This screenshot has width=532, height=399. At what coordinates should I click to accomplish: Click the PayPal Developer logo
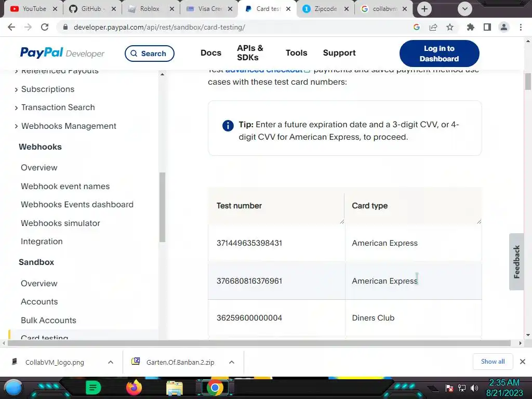point(62,53)
